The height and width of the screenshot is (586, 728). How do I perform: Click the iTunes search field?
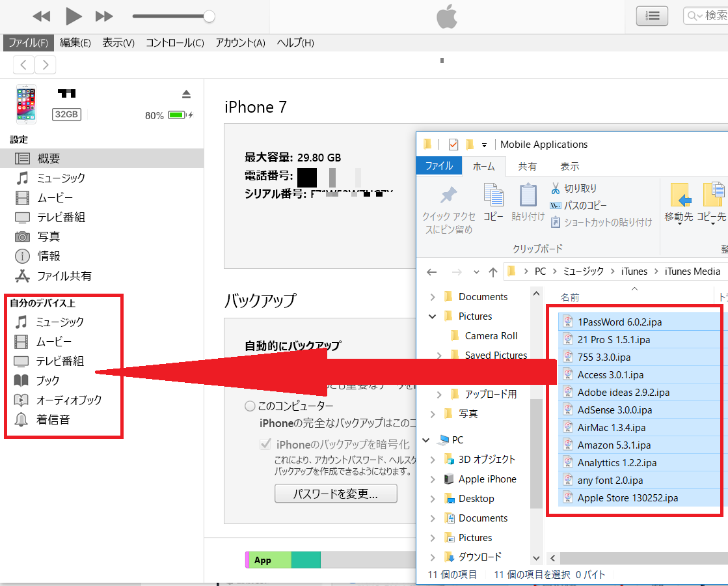(706, 16)
